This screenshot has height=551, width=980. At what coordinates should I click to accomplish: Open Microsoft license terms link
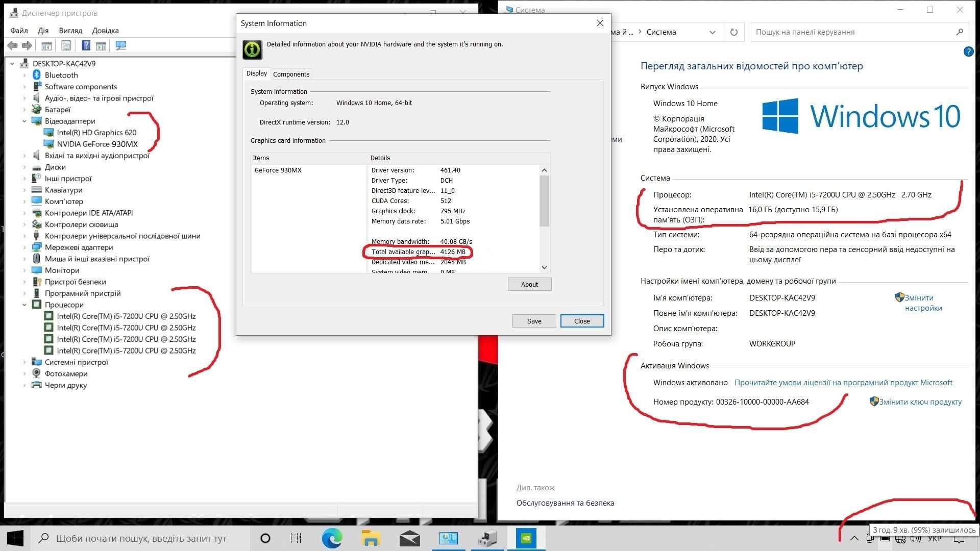point(843,383)
